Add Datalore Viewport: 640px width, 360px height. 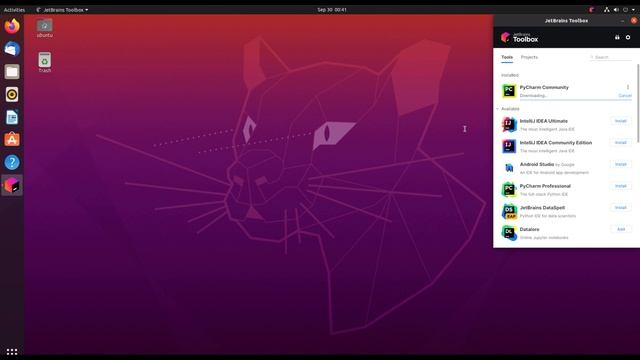point(621,229)
